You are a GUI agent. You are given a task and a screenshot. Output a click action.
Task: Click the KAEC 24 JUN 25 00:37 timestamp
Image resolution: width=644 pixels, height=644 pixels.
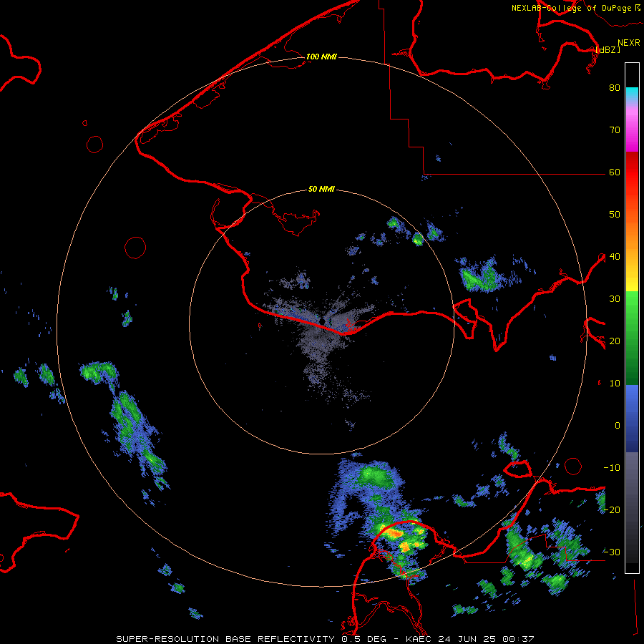pyautogui.click(x=470, y=639)
